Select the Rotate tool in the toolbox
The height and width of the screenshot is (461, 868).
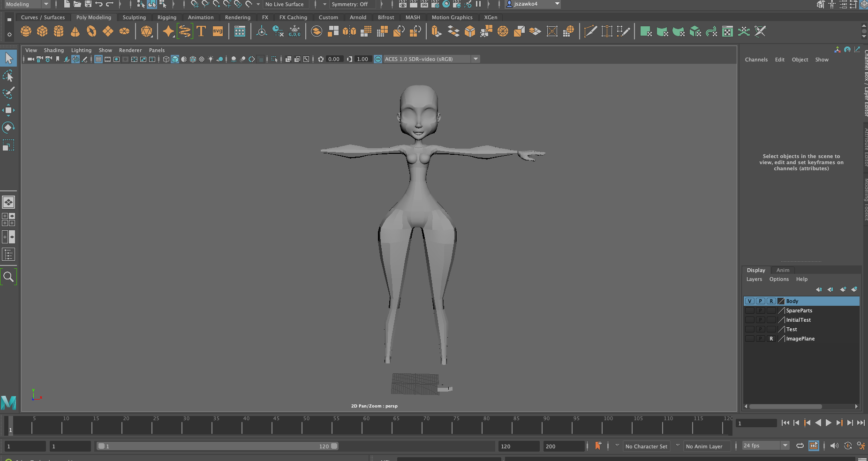click(x=8, y=128)
